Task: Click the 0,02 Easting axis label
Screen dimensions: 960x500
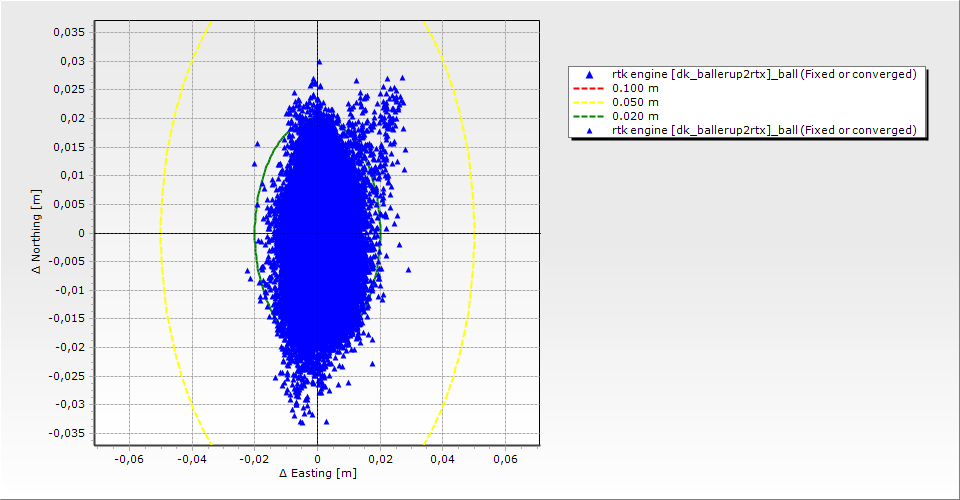Action: pyautogui.click(x=380, y=459)
